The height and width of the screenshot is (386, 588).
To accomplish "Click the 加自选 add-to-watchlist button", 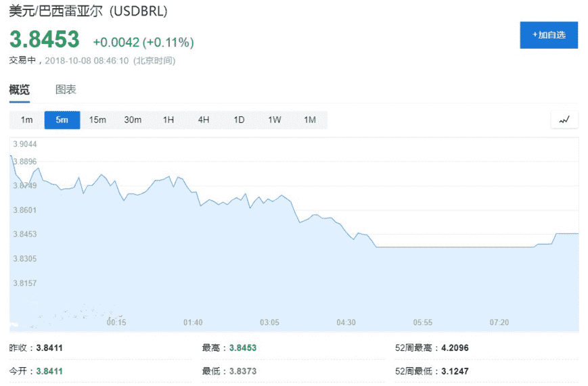I will 549,35.
